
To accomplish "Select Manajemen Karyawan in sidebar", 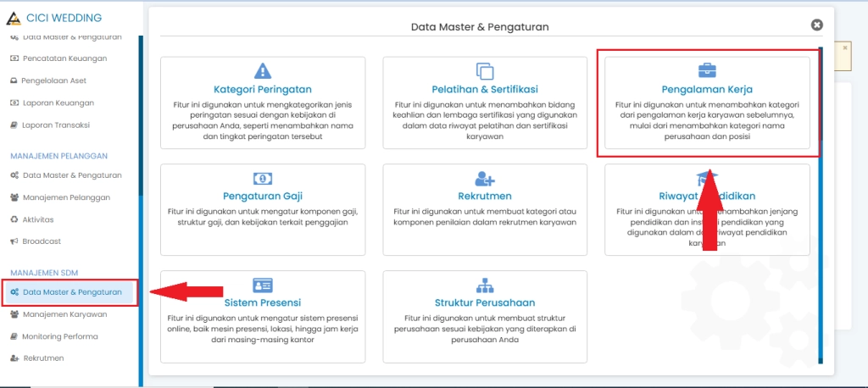I will (x=64, y=313).
